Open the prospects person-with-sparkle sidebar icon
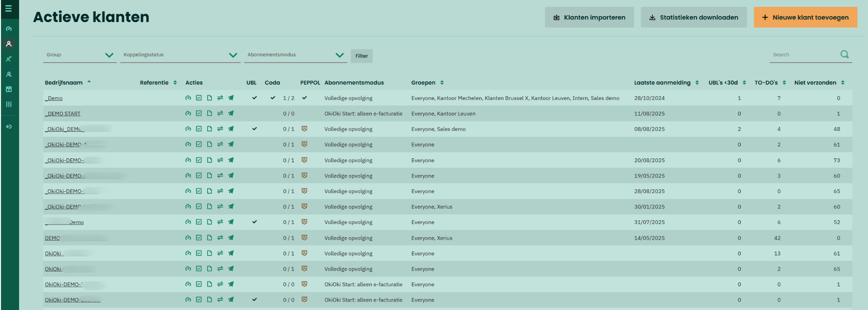Image resolution: width=868 pixels, height=310 pixels. (x=8, y=59)
